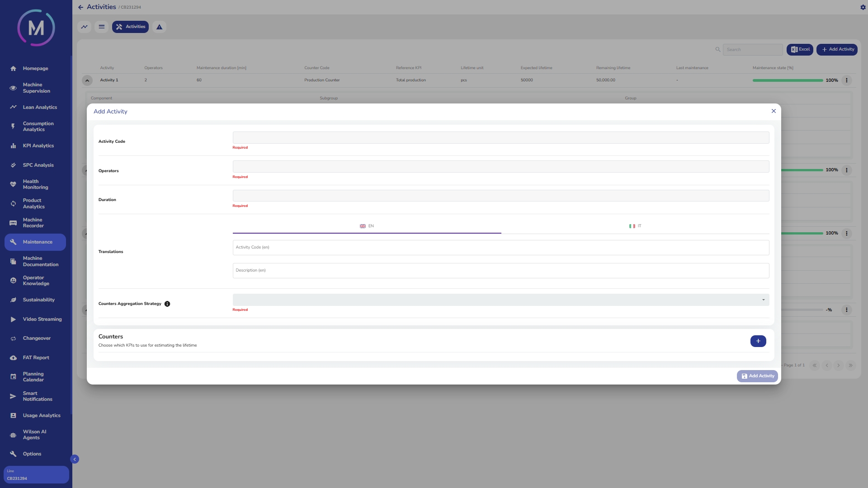Click the back arrow next to Activities
Viewport: 868px width, 488px height.
(x=80, y=7)
